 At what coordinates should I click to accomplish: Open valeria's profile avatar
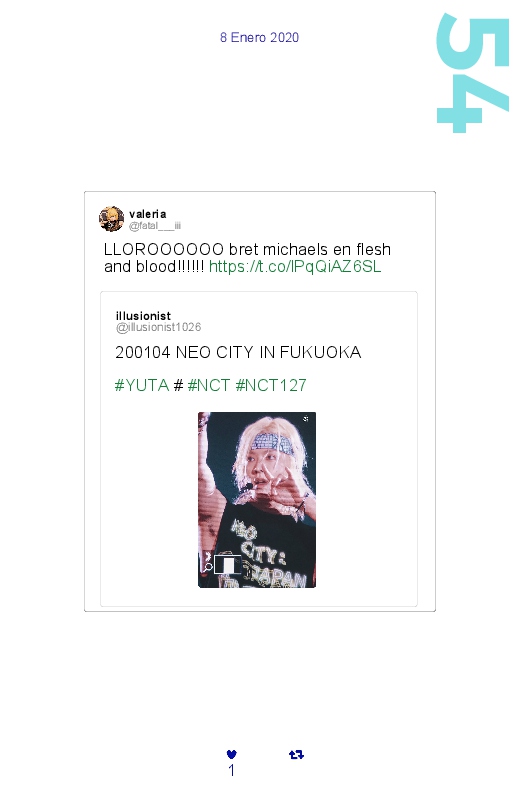(111, 219)
